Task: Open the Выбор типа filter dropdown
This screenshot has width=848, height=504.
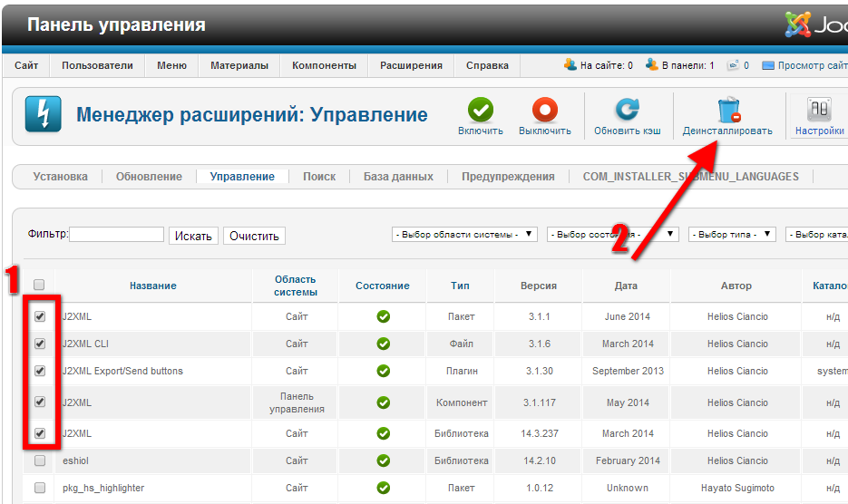Action: (731, 235)
